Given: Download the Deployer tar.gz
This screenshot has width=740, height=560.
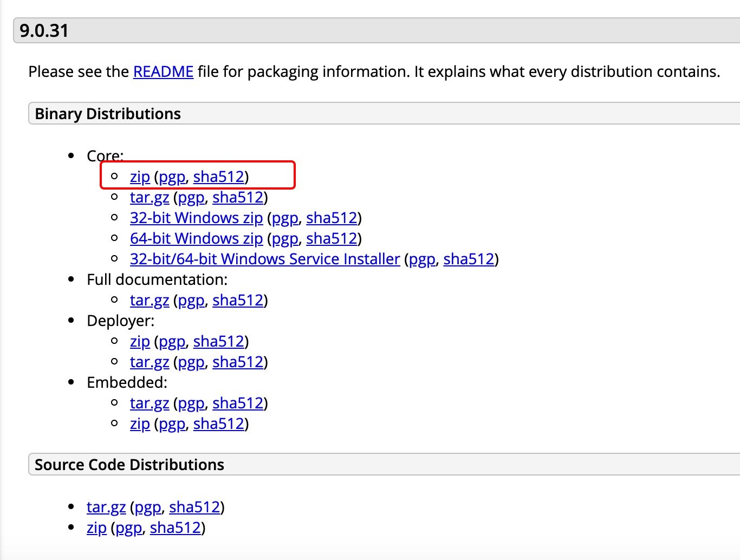Looking at the screenshot, I should (x=150, y=362).
